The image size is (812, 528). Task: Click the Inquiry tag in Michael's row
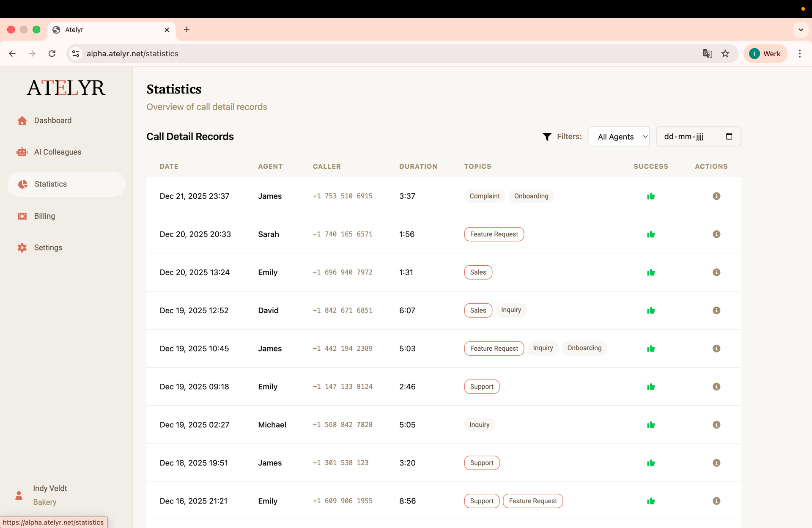coord(480,425)
